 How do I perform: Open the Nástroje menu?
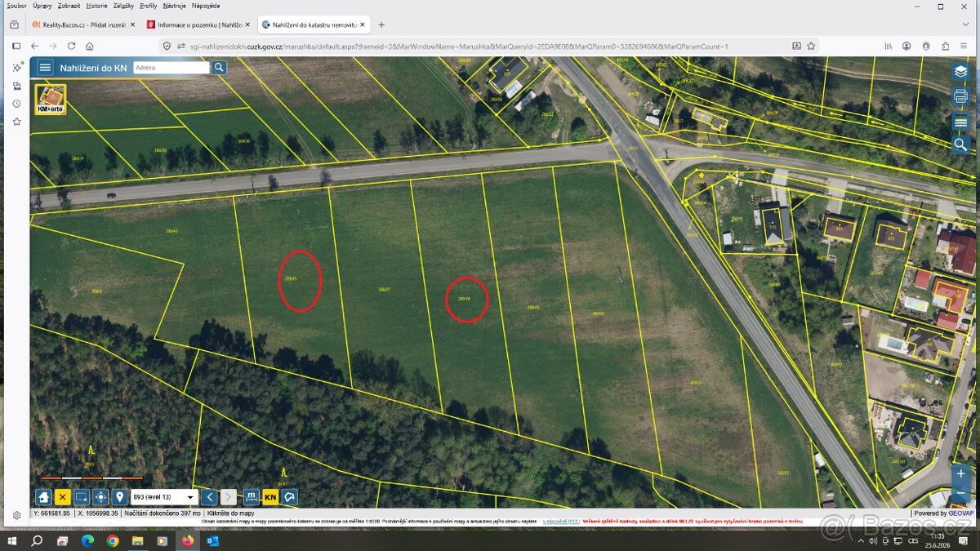point(175,6)
